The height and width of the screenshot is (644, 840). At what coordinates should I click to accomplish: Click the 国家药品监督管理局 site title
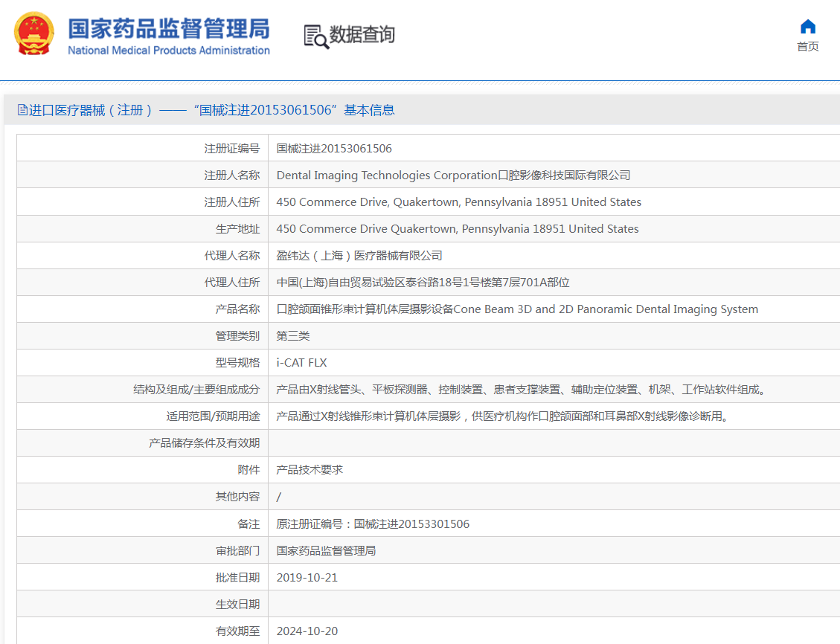[169, 29]
